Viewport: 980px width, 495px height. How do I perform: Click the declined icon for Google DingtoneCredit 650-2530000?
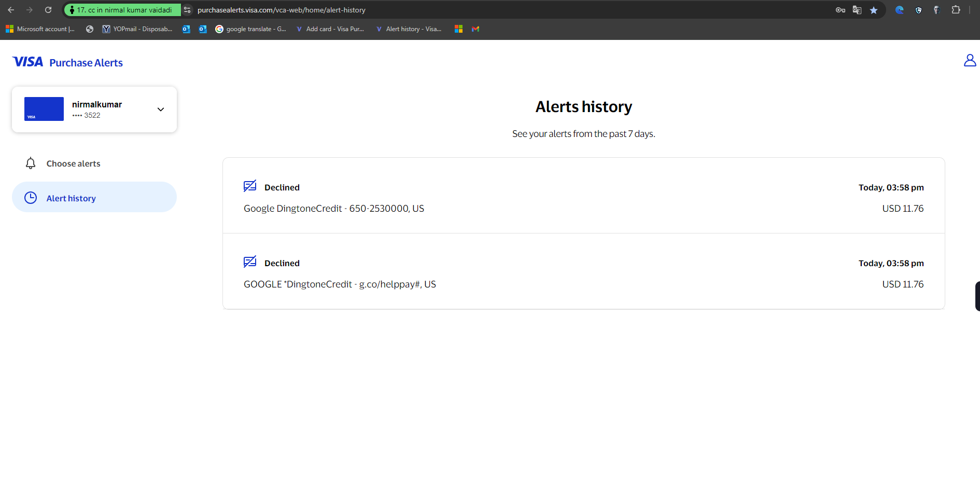250,186
